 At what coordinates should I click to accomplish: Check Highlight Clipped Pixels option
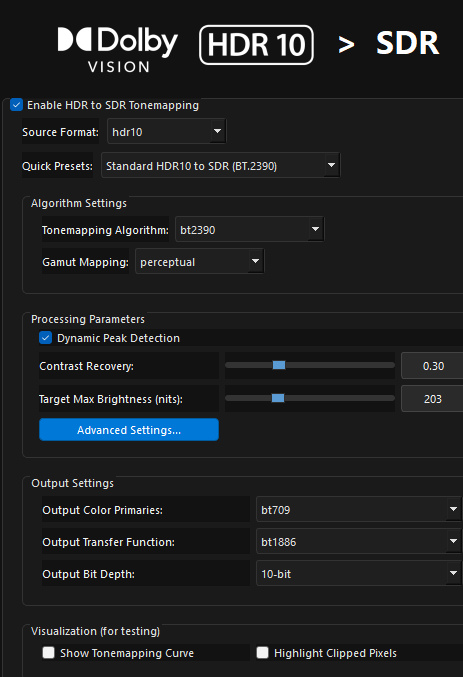[x=262, y=652]
